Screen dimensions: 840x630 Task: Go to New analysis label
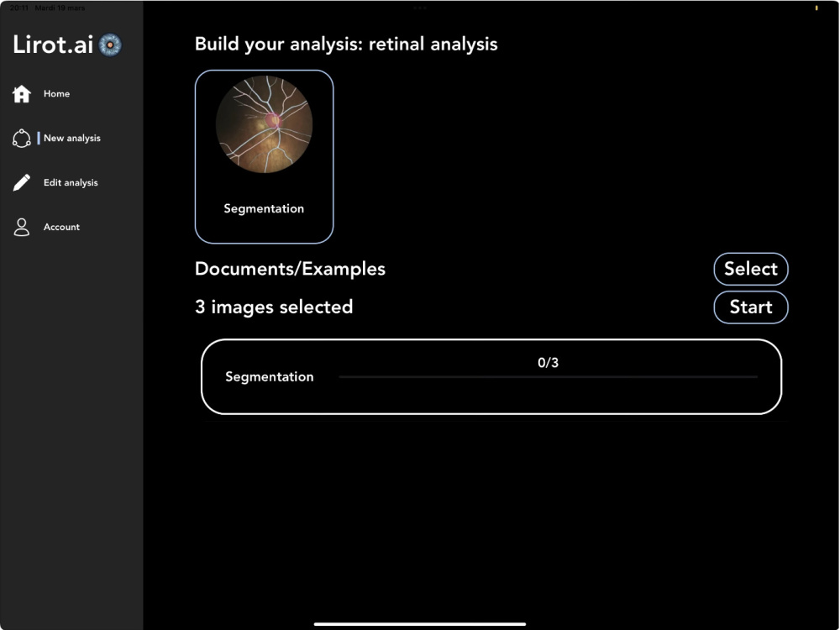[x=72, y=139]
